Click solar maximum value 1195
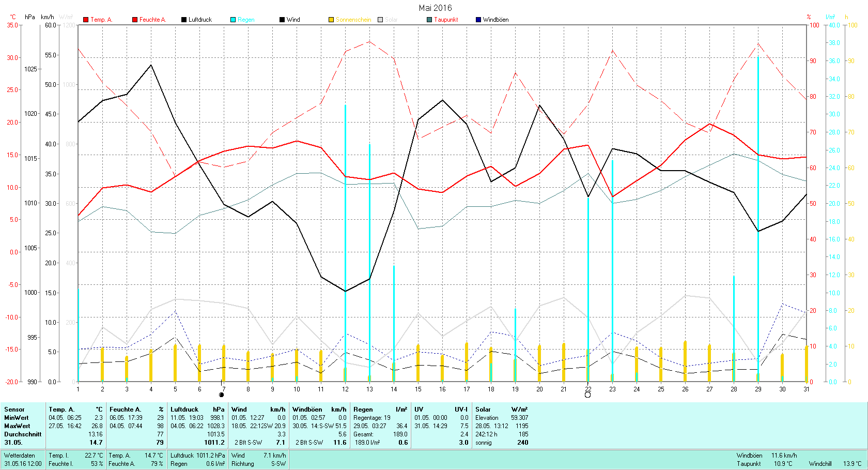The width and height of the screenshot is (868, 470). point(522,426)
